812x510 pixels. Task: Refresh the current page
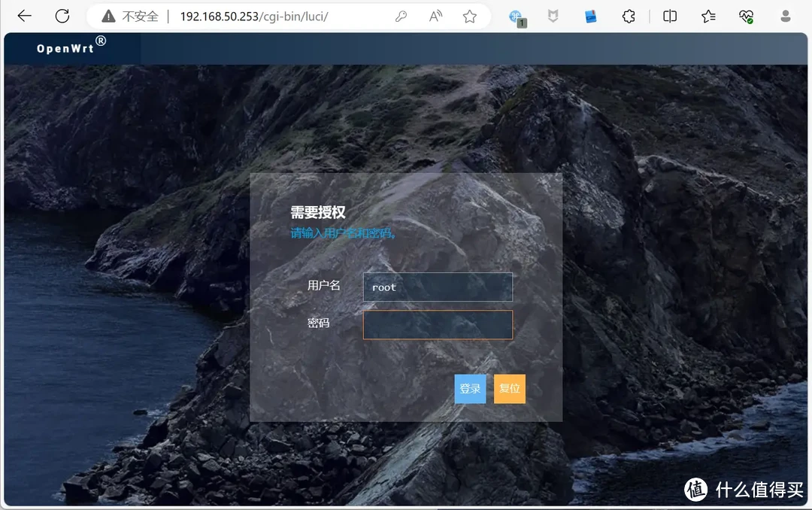pyautogui.click(x=62, y=15)
